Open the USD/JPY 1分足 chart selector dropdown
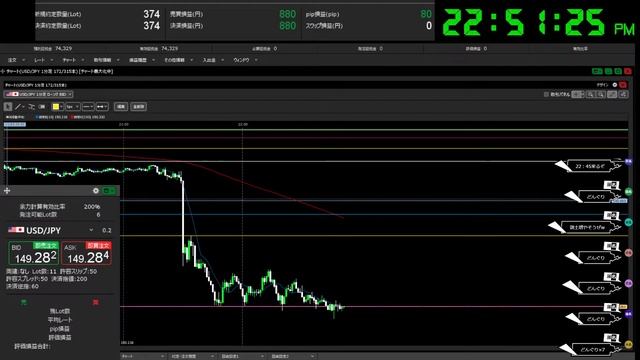Screen dimensions: 640x360 (39, 94)
